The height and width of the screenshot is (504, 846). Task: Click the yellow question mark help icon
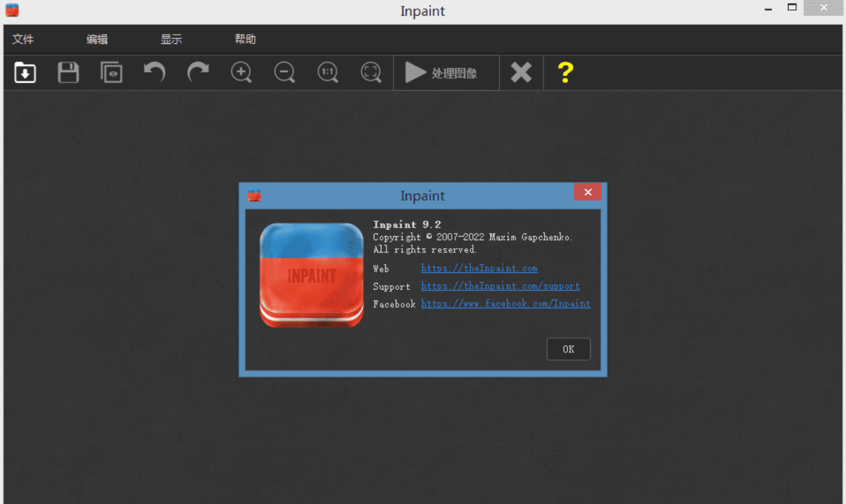click(x=565, y=72)
